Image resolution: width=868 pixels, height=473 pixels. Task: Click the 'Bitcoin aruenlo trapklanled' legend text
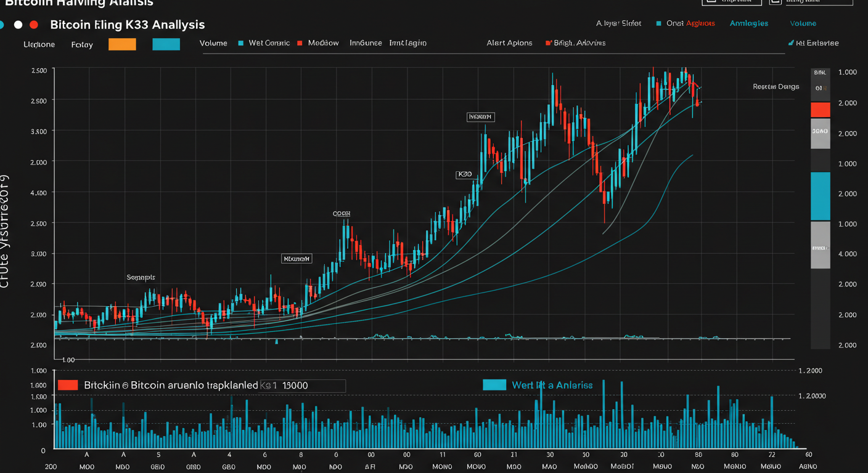pyautogui.click(x=194, y=386)
